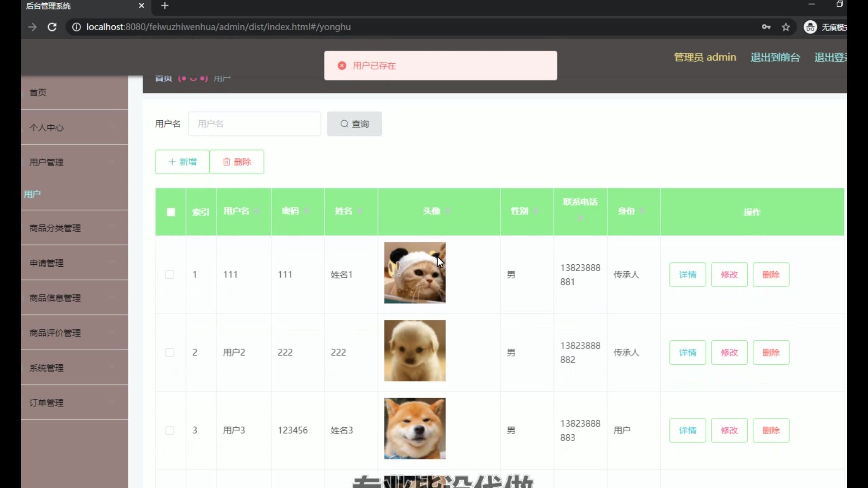
Task: Open the 首页 sidebar menu item
Action: pyautogui.click(x=38, y=93)
